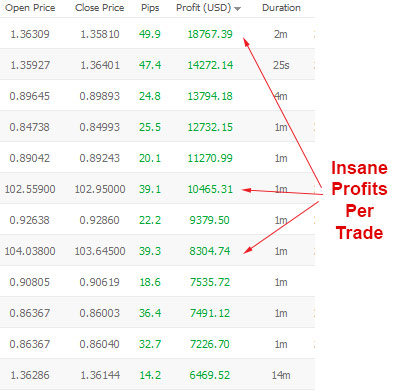Viewport: 400px width, 391px height.
Task: Click close price 1.35810
Action: 100,34
